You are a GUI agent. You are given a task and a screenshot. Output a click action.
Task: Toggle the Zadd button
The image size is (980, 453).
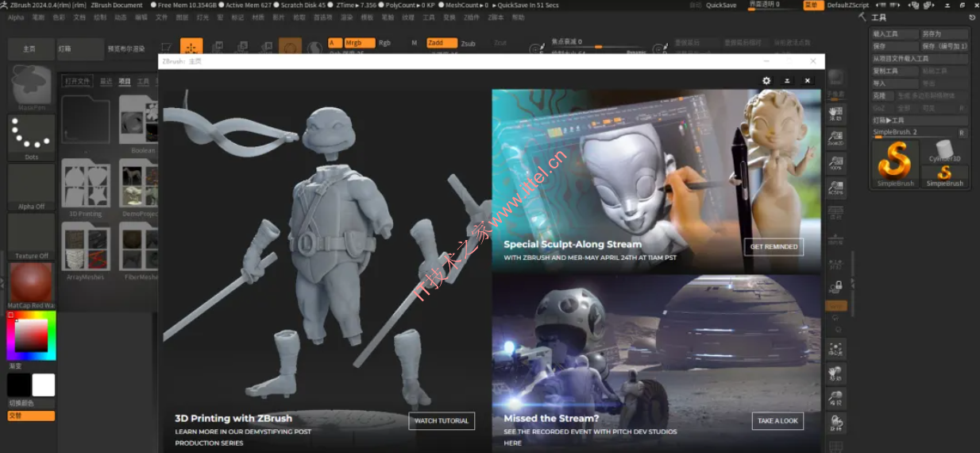(442, 43)
